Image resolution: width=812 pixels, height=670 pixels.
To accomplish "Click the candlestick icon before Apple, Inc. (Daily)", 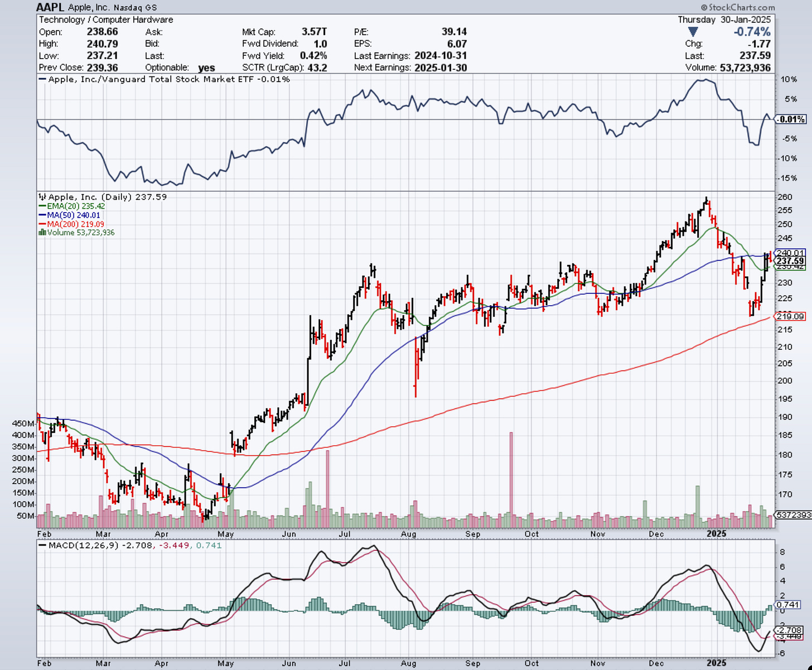I will (42, 197).
